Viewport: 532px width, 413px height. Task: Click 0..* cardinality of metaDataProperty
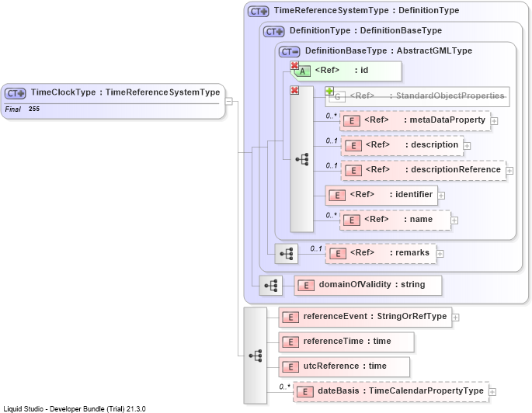click(x=331, y=116)
